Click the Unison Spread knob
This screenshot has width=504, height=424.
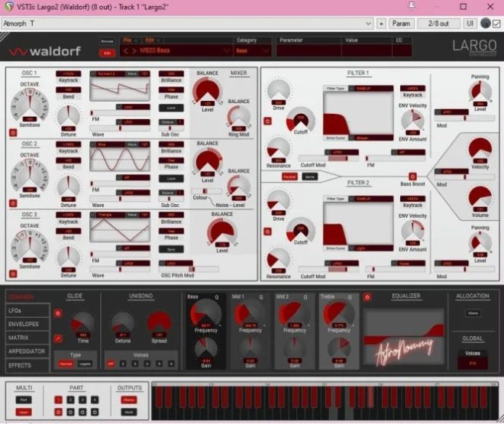[159, 323]
